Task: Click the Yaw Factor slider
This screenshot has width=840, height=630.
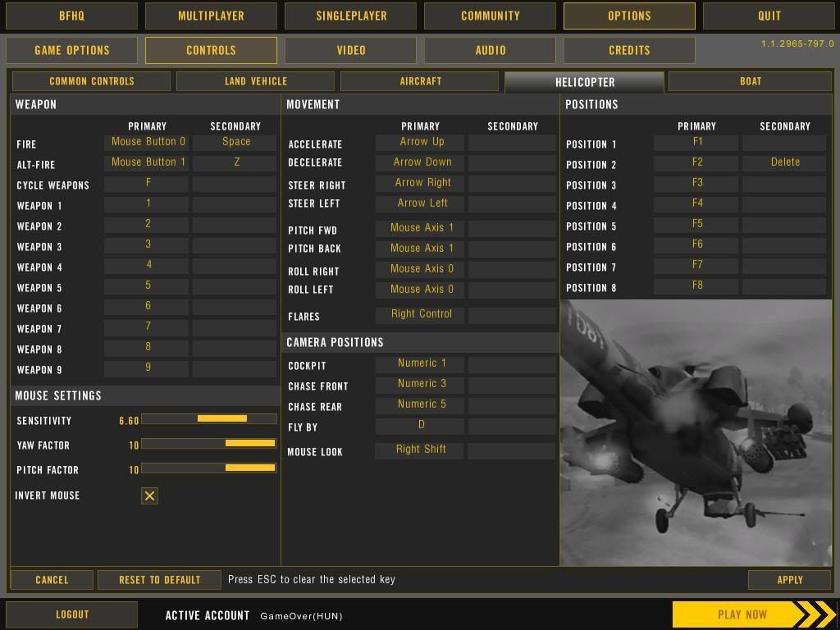Action: tap(209, 444)
